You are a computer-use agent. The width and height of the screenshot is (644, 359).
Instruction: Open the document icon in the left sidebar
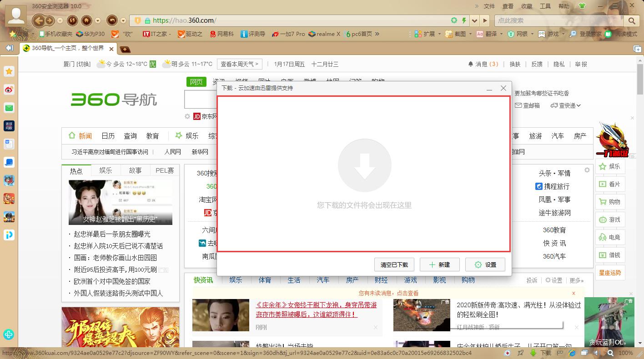9,144
